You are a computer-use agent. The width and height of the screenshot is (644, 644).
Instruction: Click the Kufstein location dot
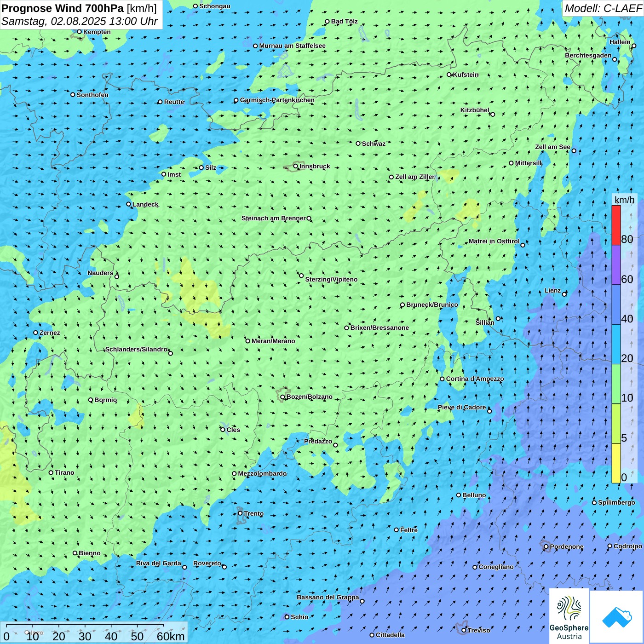[449, 75]
